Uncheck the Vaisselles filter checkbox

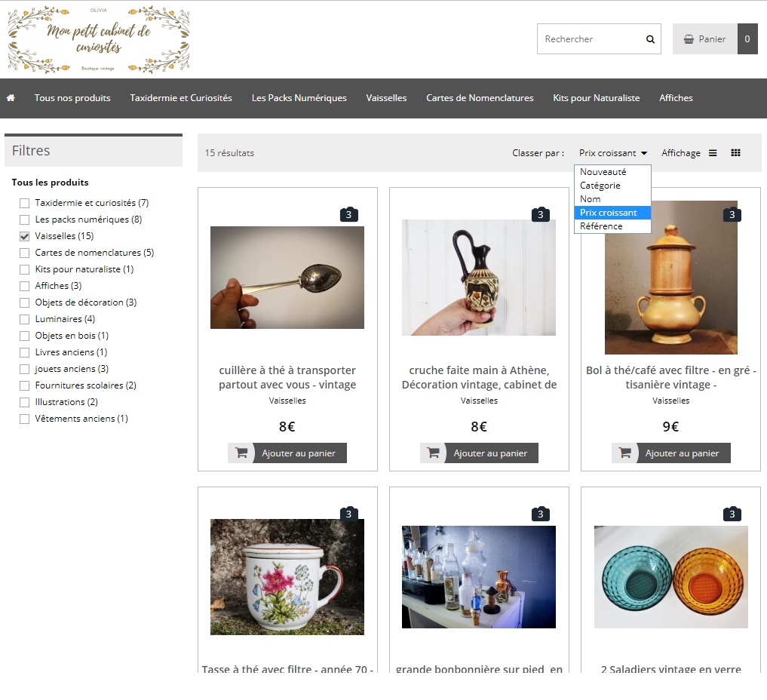coord(25,236)
